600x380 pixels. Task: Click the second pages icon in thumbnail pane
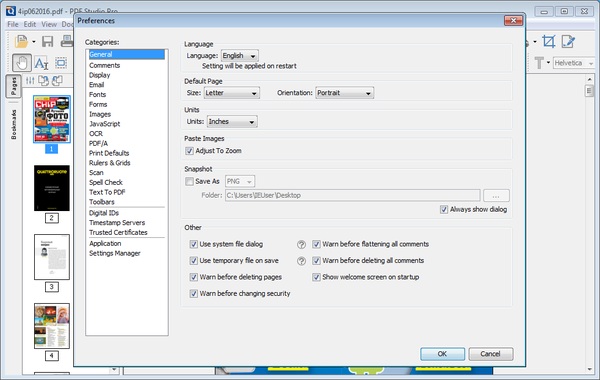[57, 80]
